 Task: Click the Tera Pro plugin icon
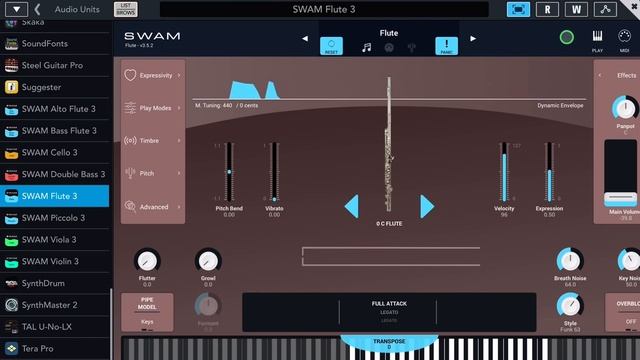[x=11, y=349]
